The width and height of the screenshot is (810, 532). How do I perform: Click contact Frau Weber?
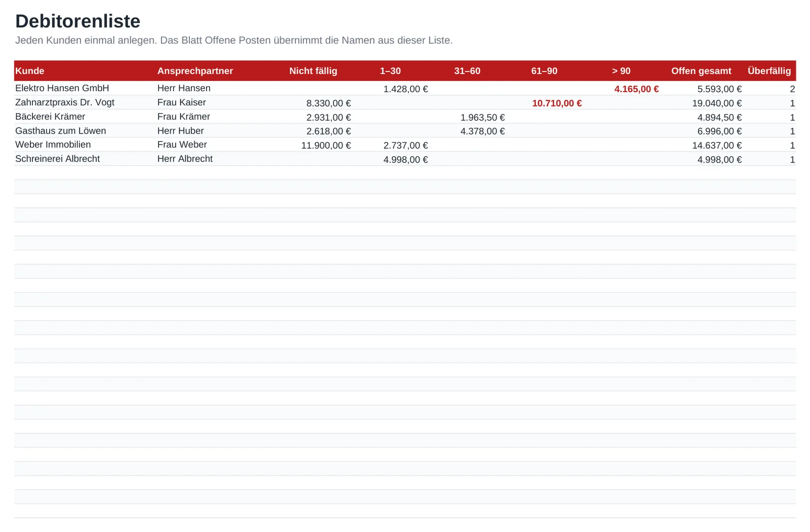point(182,144)
